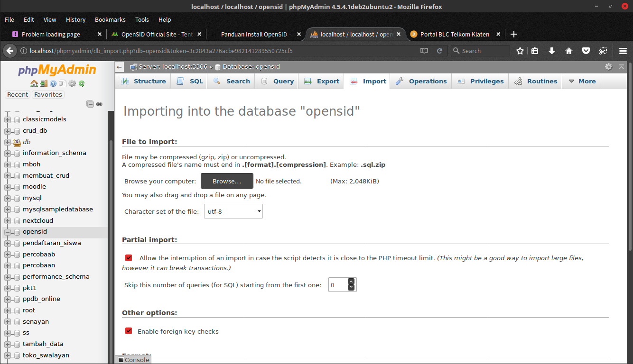The height and width of the screenshot is (364, 633).
Task: Open phpMyAdmin settings with the gear icon
Action: 72,83
